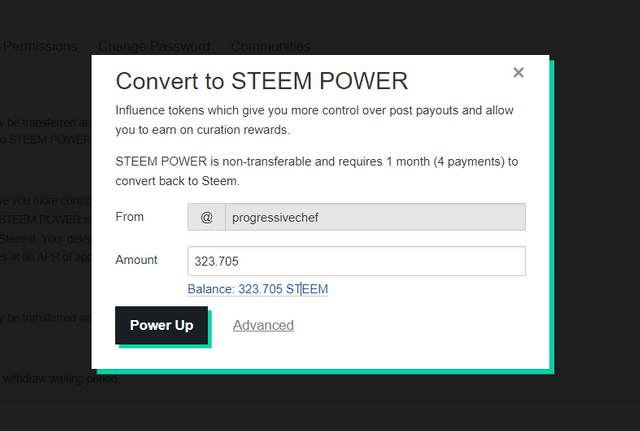Click the @ prefix icon

pos(207,217)
